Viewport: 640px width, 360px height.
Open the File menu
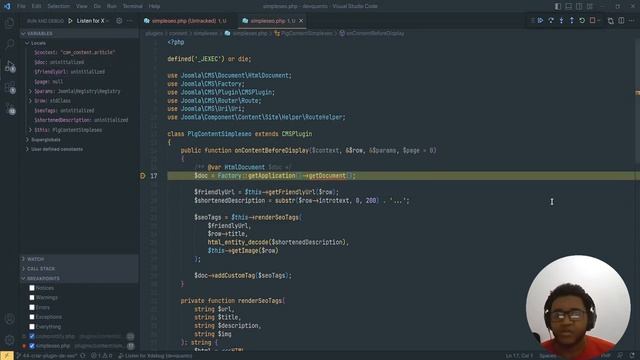(21, 7)
